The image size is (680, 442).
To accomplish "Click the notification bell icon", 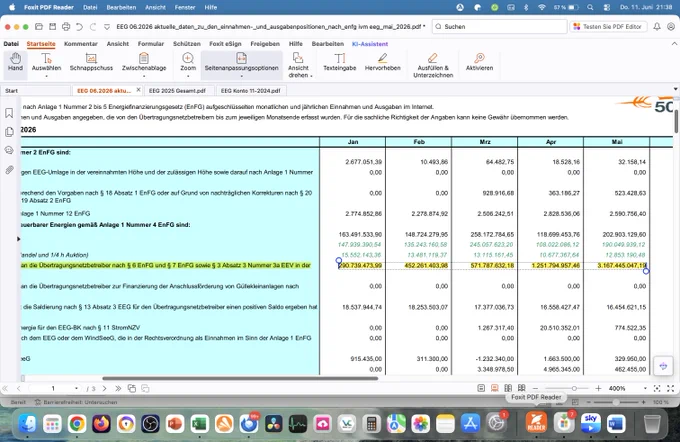I will [x=657, y=26].
